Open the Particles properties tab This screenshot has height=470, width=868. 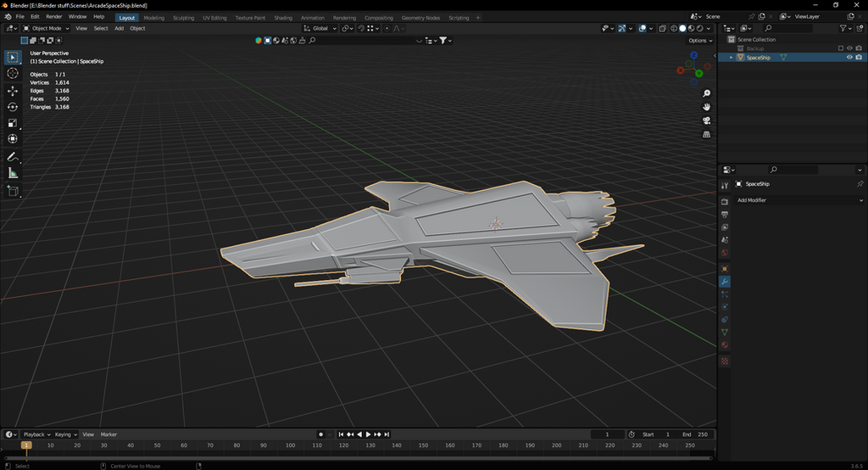725,294
